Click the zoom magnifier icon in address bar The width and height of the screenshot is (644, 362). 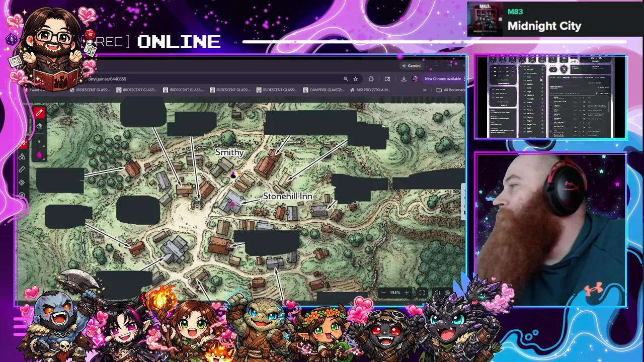click(346, 79)
